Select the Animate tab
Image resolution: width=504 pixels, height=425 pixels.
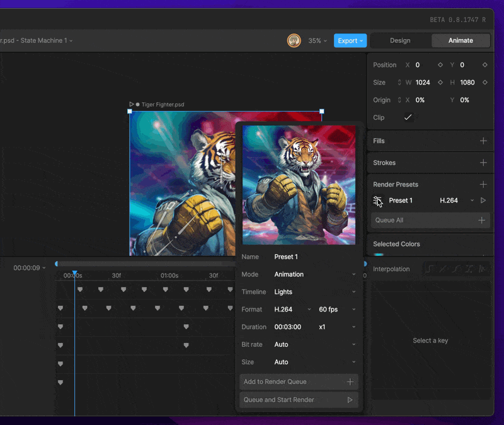(461, 40)
